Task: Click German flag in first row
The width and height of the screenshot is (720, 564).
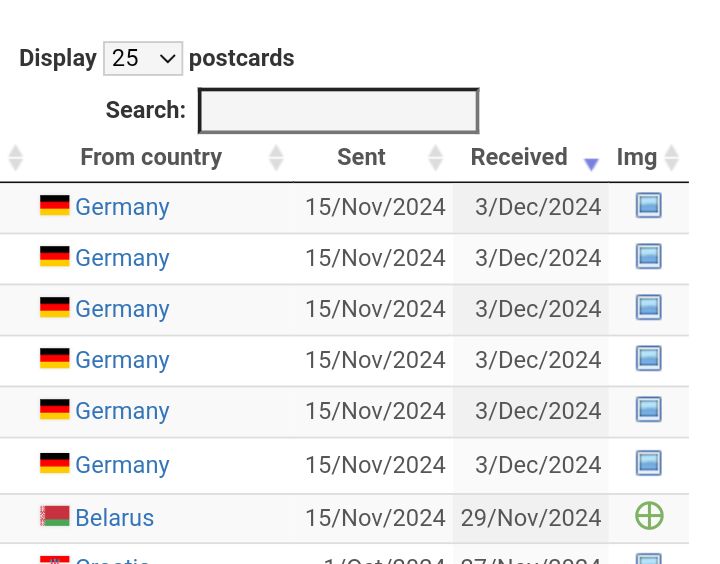Action: click(55, 205)
